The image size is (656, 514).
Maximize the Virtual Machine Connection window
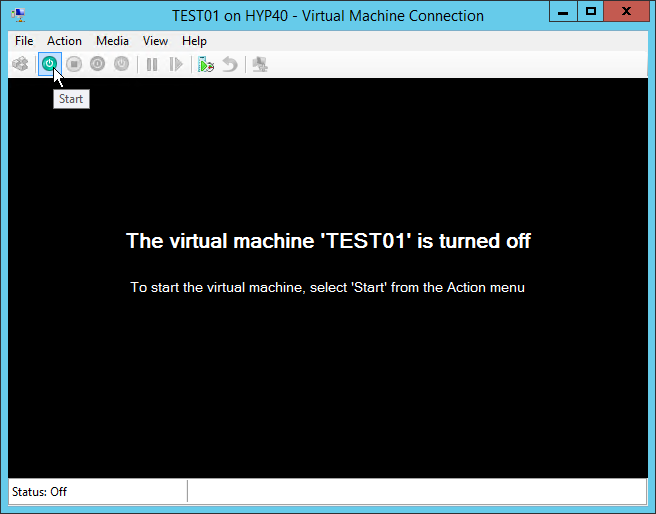click(591, 12)
